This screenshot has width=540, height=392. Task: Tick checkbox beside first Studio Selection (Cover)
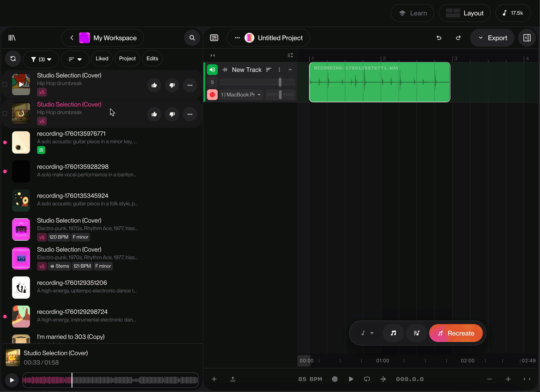(5, 84)
